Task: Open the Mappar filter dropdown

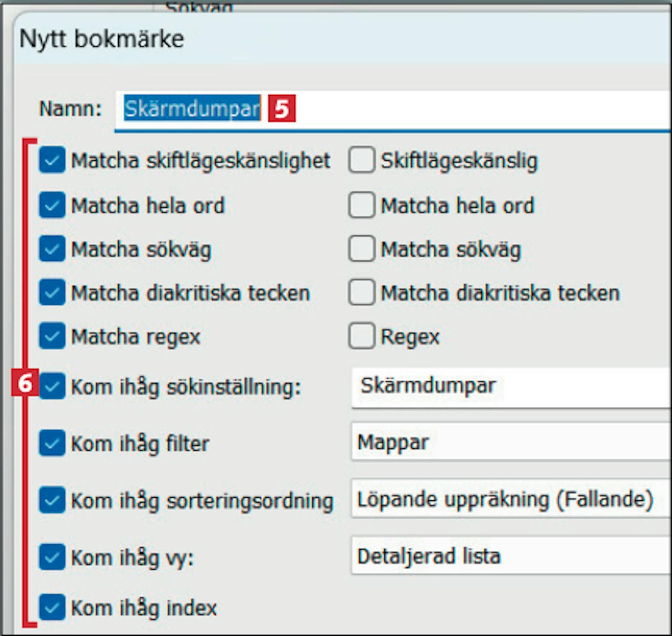Action: [511, 443]
